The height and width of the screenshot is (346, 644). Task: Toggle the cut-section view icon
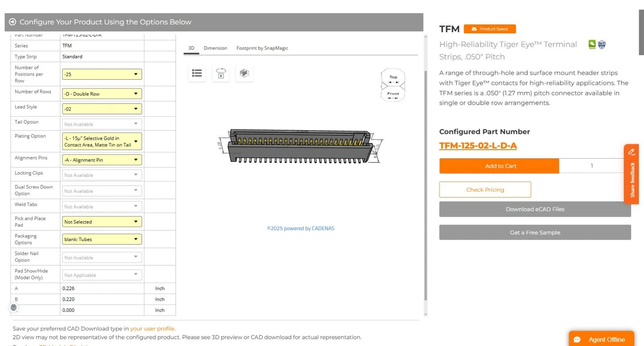pyautogui.click(x=244, y=73)
